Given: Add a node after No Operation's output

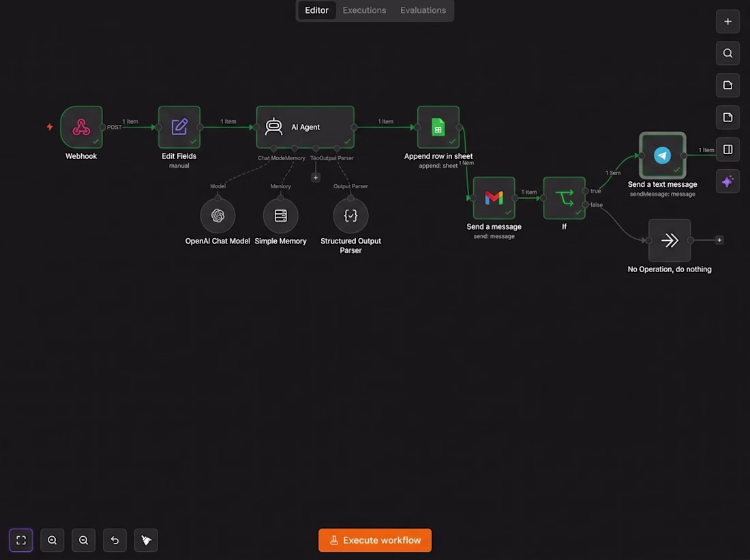Looking at the screenshot, I should [719, 240].
